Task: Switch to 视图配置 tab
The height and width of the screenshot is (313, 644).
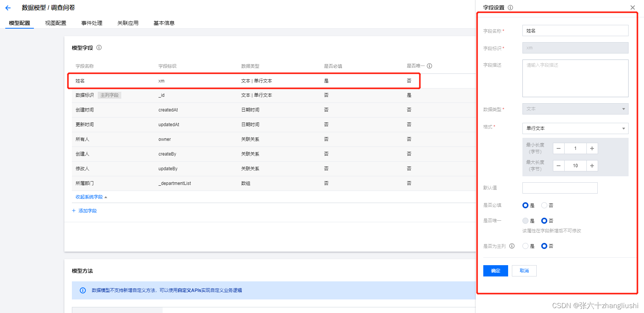Action: coord(56,23)
